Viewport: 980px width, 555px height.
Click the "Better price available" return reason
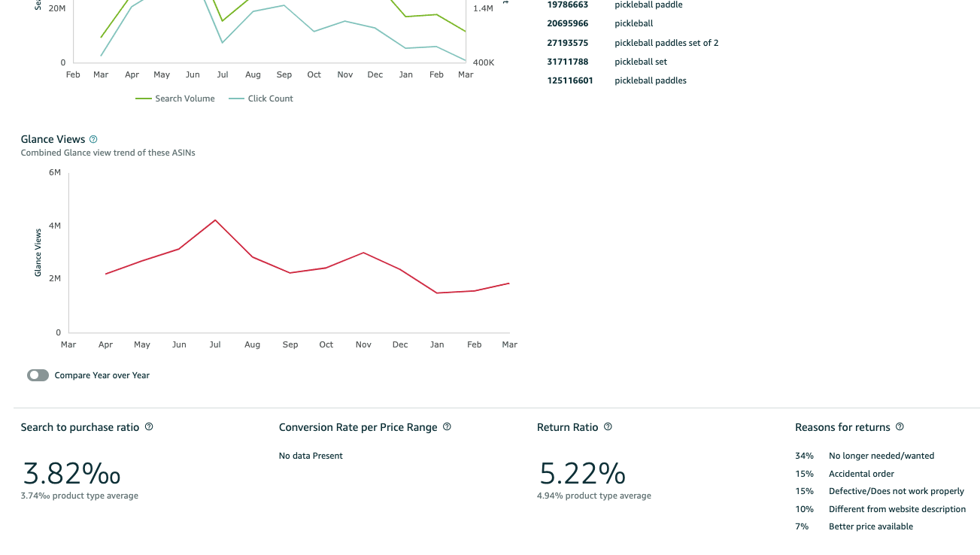(870, 526)
